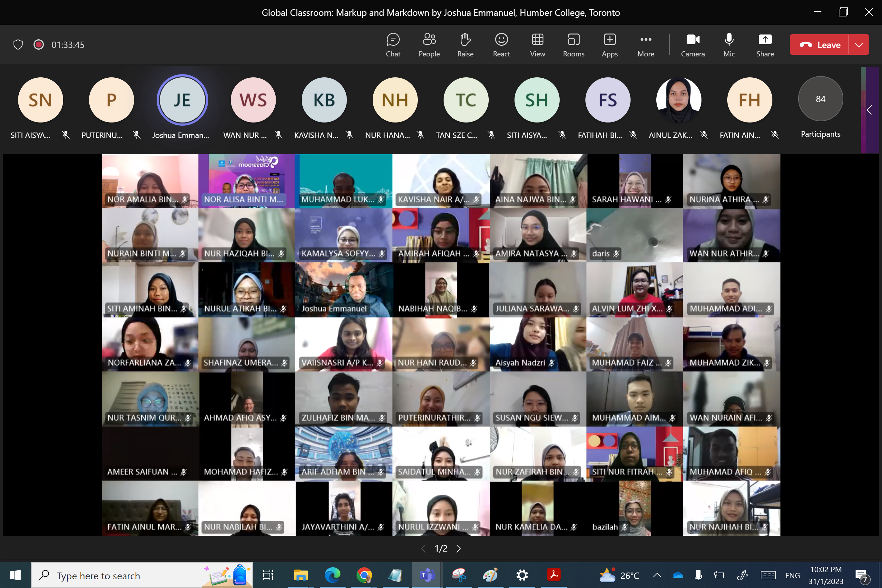
Task: Open the Snipping Tool taskbar icon
Action: pos(459,575)
